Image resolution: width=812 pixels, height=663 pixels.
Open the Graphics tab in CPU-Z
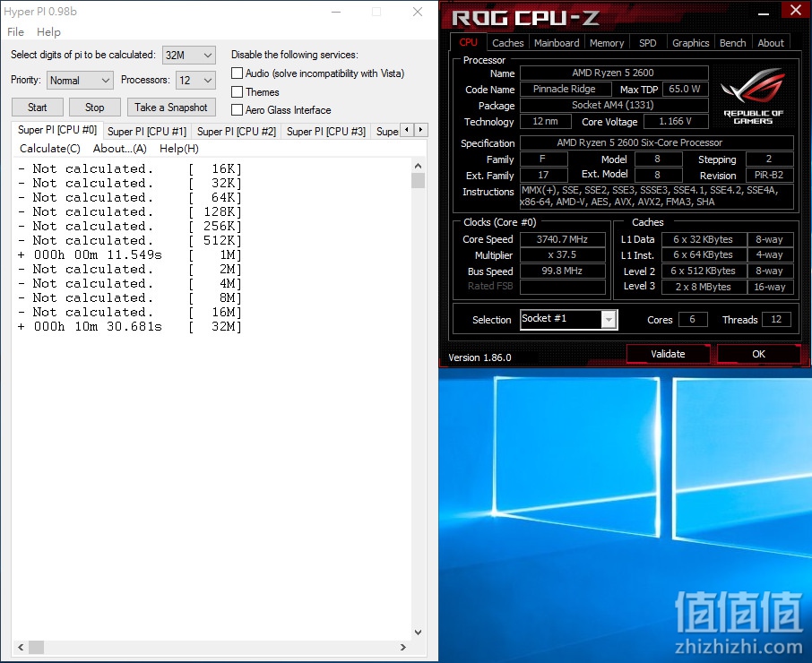click(691, 43)
